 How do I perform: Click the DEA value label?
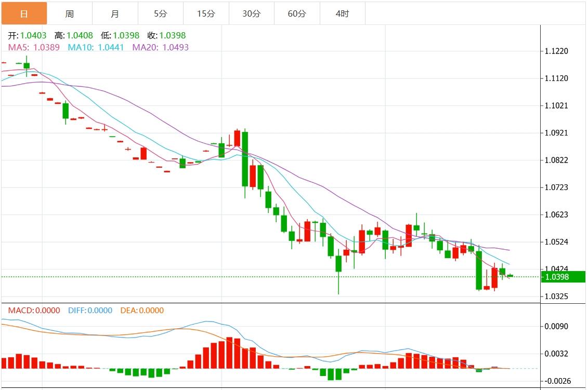pyautogui.click(x=142, y=311)
